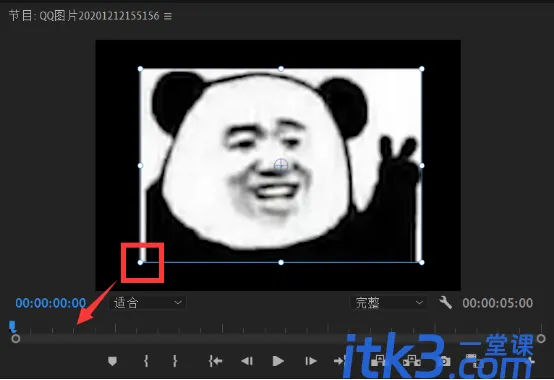Click the bottom-right transform handle of image

[422, 262]
